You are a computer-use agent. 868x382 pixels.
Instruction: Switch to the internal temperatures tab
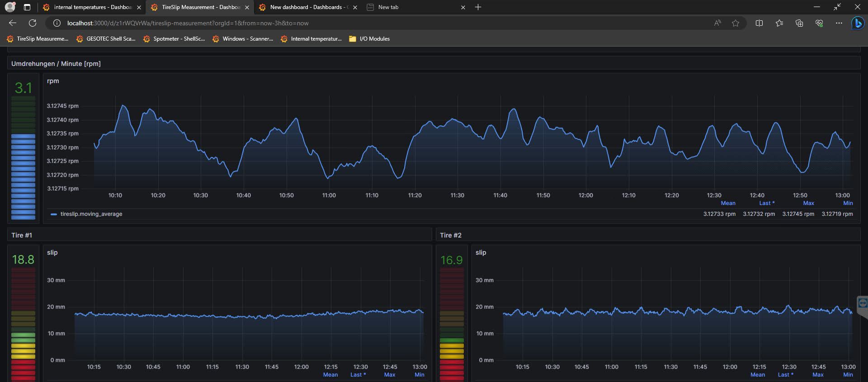92,7
